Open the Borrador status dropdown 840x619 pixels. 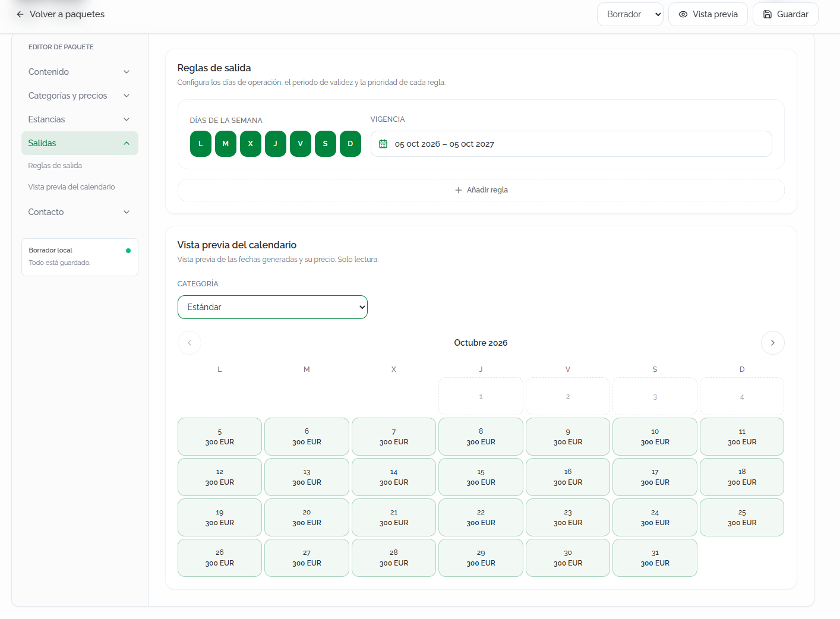click(x=630, y=14)
